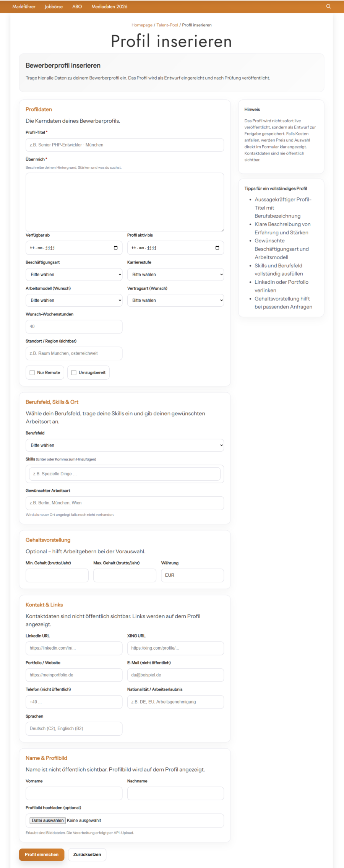
Task: Expand the Arbeitsmodell (Wunsch) dropdown
Action: click(74, 301)
